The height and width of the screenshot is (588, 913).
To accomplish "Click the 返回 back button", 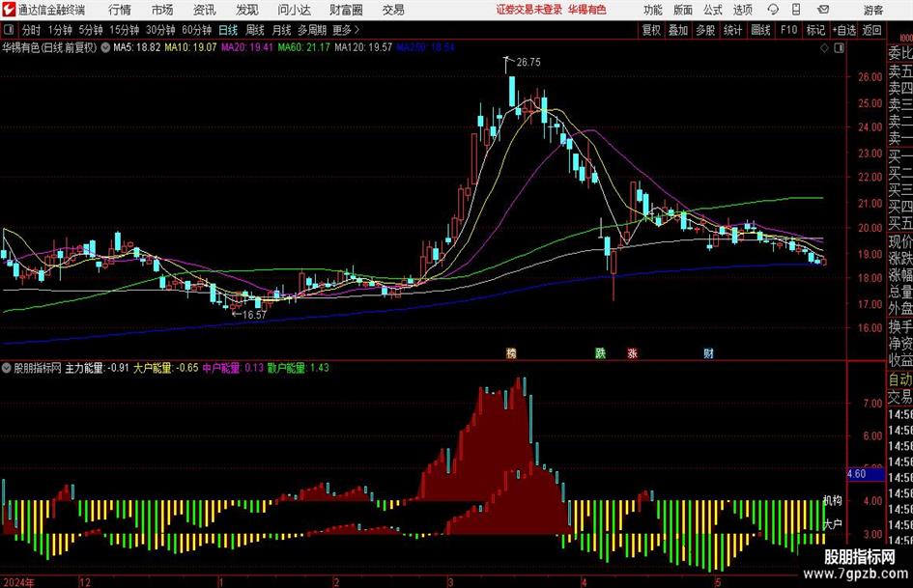I will pos(871,30).
